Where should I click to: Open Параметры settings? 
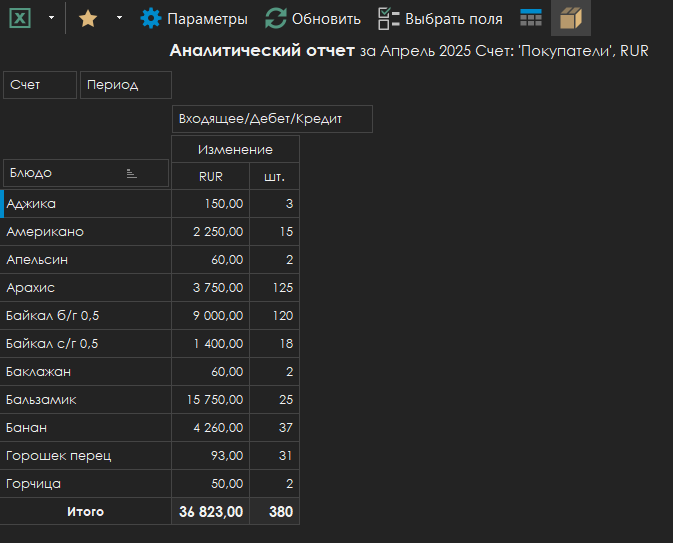pos(194,18)
